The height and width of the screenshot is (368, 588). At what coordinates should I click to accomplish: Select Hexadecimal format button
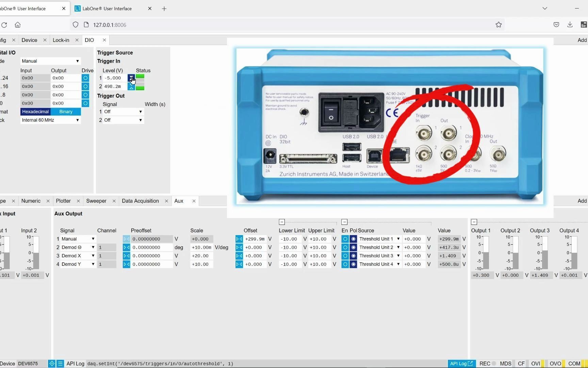tap(35, 112)
